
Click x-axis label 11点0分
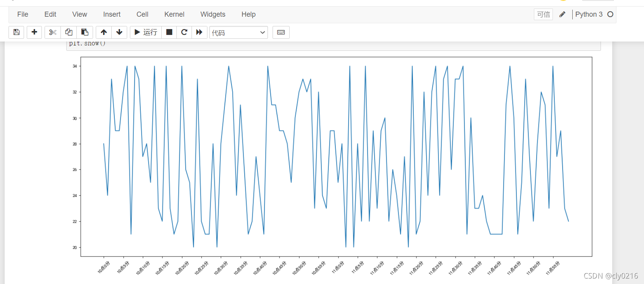[338, 268]
